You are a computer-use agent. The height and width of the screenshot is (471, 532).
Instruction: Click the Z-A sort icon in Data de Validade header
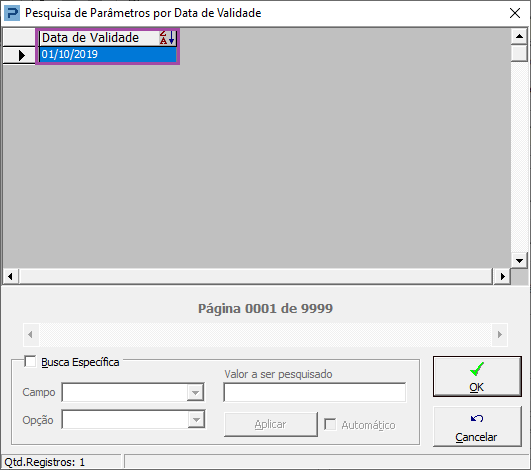[167, 38]
